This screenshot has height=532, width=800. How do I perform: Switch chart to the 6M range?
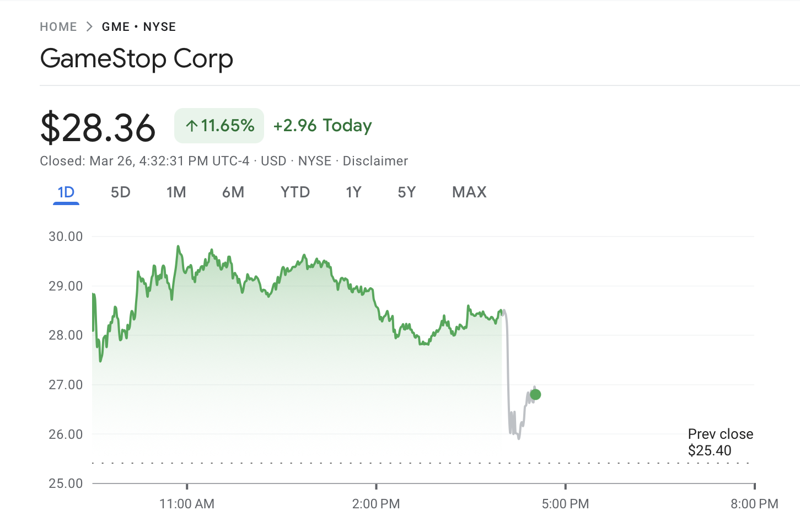coord(233,192)
